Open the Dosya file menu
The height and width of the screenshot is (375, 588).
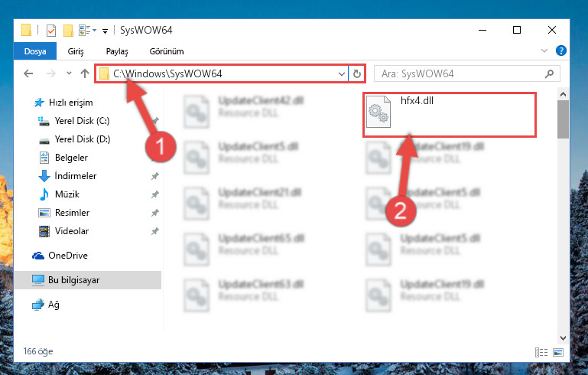point(35,51)
